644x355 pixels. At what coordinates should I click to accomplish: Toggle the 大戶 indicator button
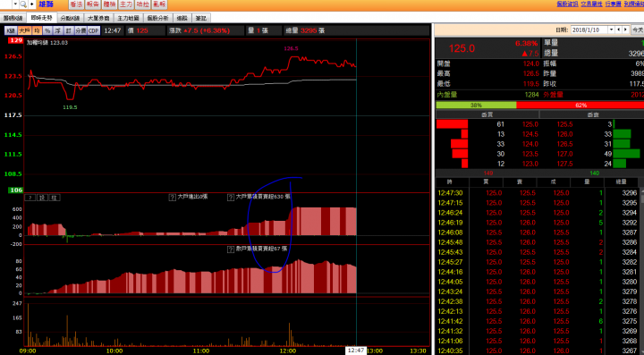point(25,30)
